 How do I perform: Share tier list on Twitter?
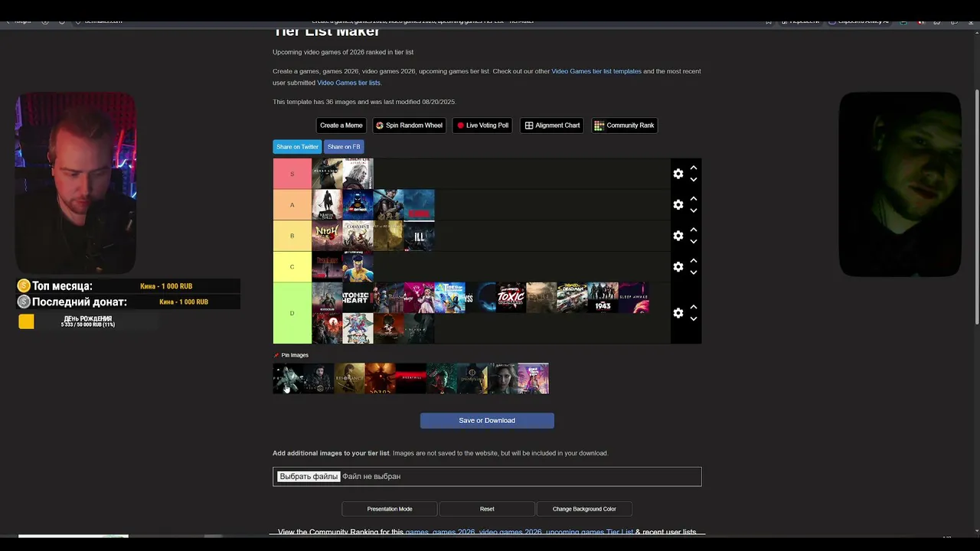[297, 147]
